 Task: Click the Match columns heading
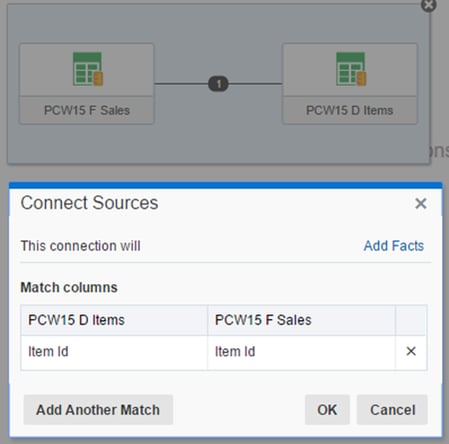[x=69, y=287]
